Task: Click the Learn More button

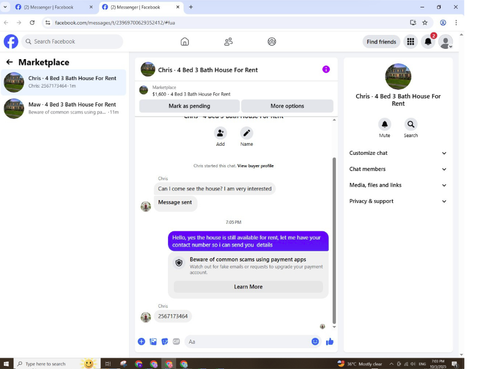Action: click(x=248, y=287)
